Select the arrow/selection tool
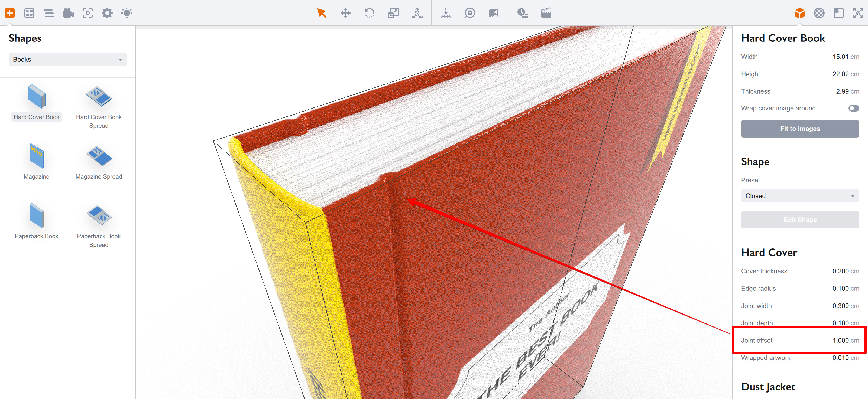Image resolution: width=868 pixels, height=399 pixels. tap(321, 12)
